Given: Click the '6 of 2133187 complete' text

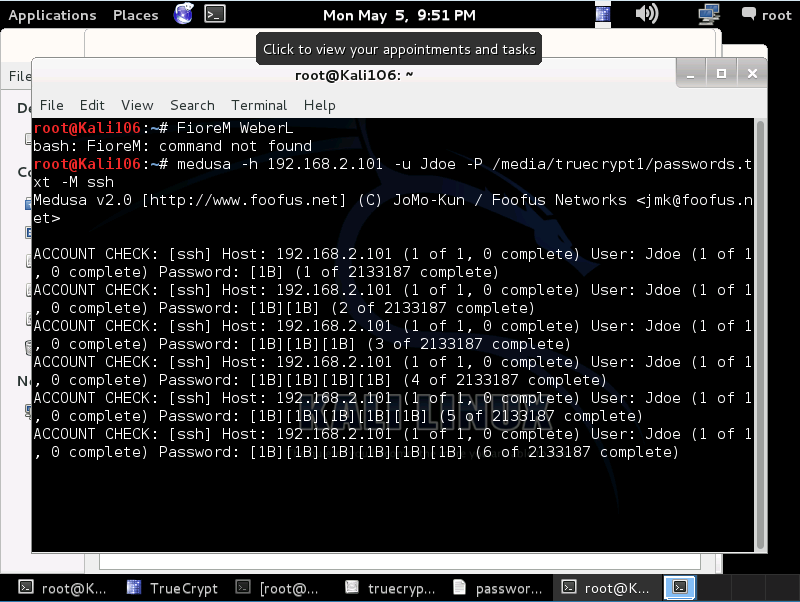Looking at the screenshot, I should (x=577, y=452).
